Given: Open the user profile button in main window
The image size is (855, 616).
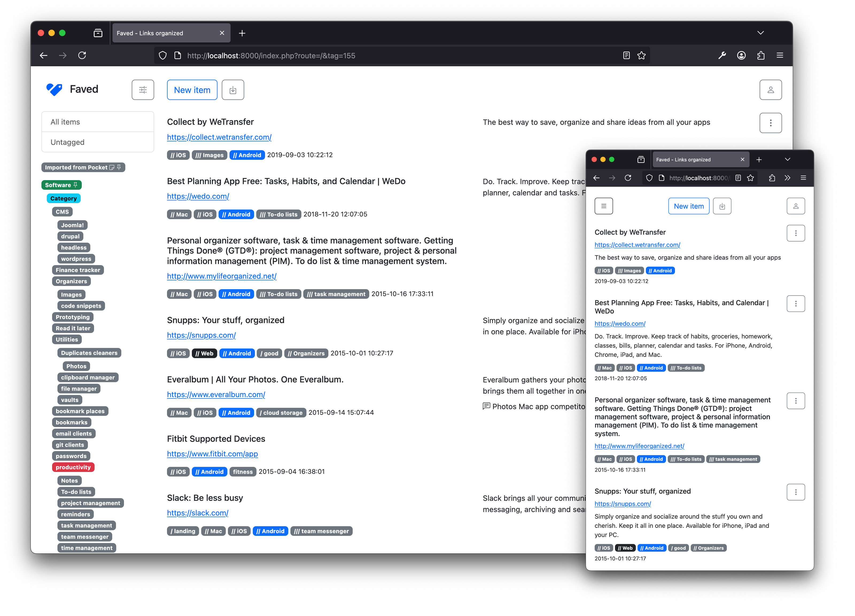Looking at the screenshot, I should click(771, 90).
